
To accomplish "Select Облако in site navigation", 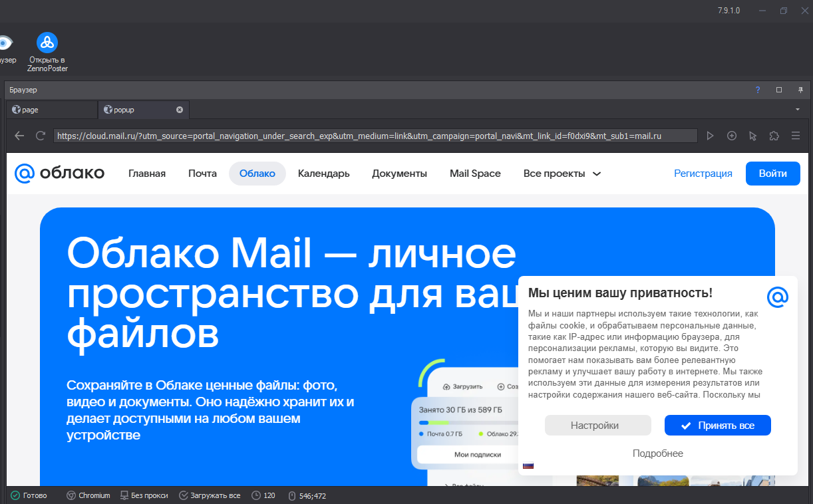I will 257,174.
